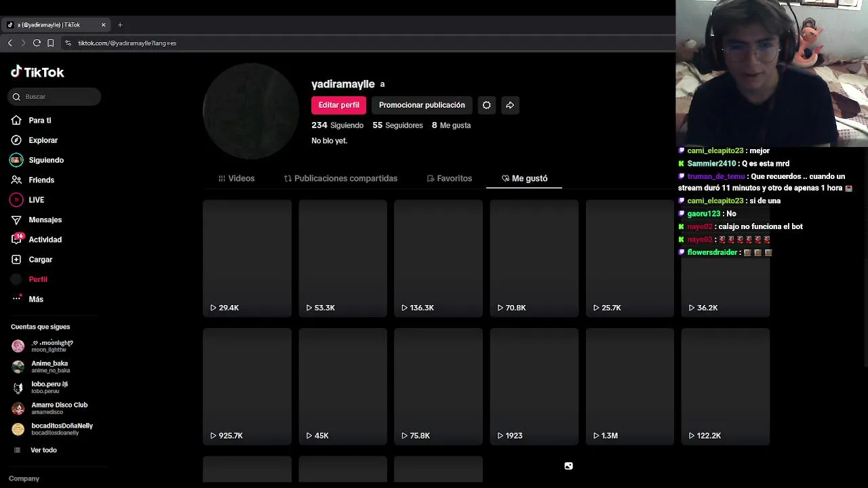Viewport: 868px width, 488px height.
Task: Switch to Publicaciones compartidas tab
Action: coord(340,178)
